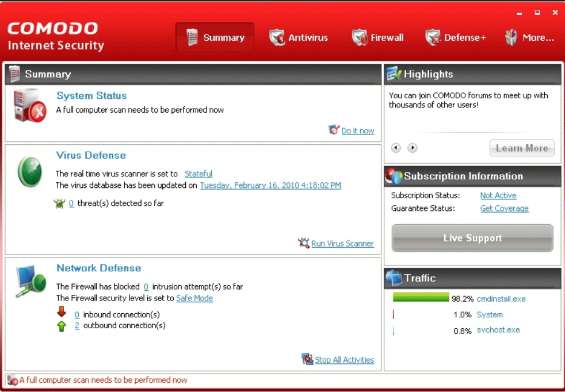Click the Network Defense monitor icon
Viewport: 565px width, 392px height.
pos(31,281)
